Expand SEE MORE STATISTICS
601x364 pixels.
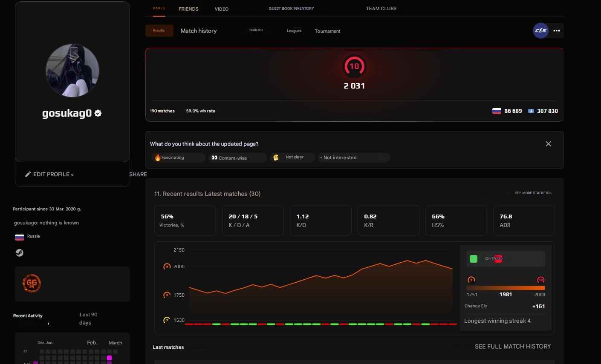(533, 193)
